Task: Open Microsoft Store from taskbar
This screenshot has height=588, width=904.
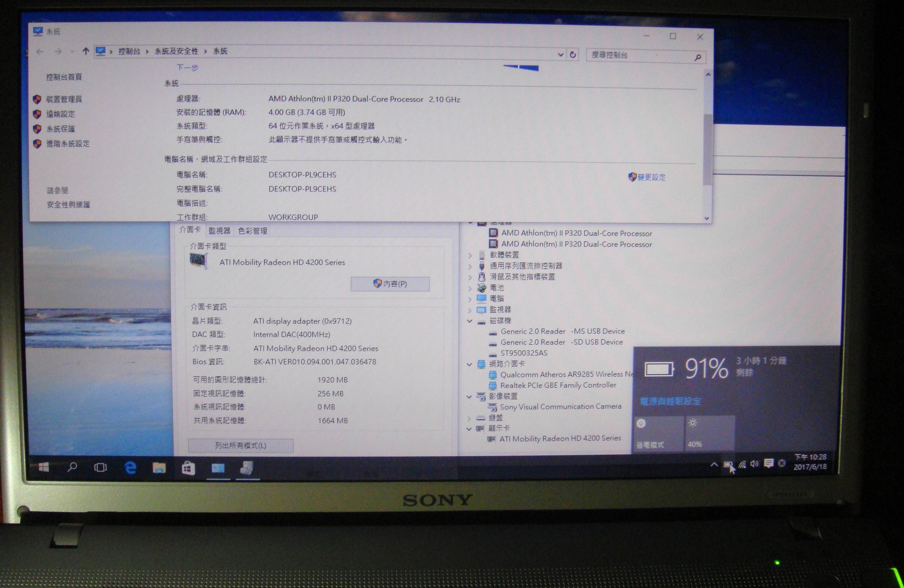Action: (x=188, y=468)
